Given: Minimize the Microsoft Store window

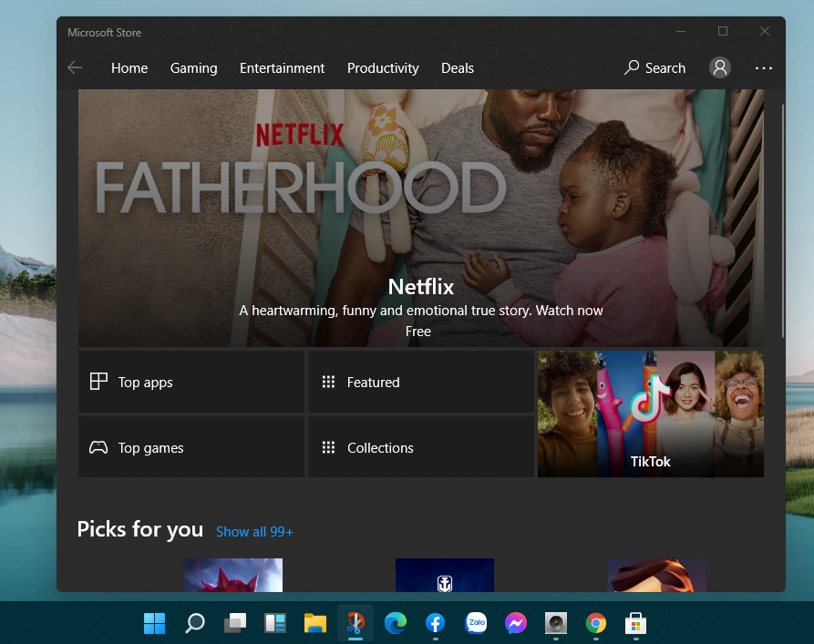Looking at the screenshot, I should click(x=681, y=32).
